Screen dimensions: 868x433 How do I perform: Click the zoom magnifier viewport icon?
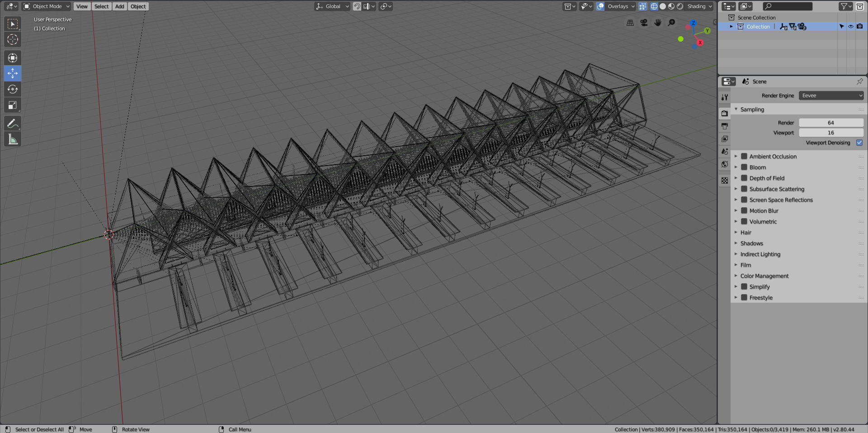672,23
